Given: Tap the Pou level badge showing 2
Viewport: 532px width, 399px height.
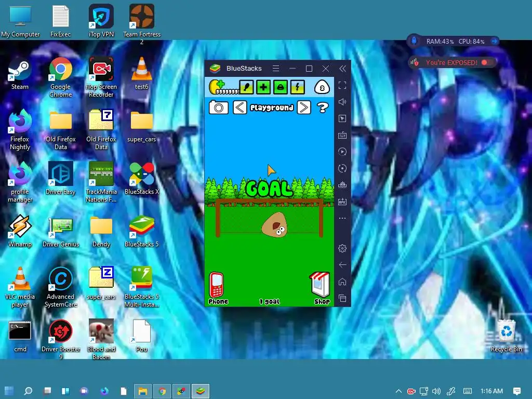Looking at the screenshot, I should [x=322, y=87].
